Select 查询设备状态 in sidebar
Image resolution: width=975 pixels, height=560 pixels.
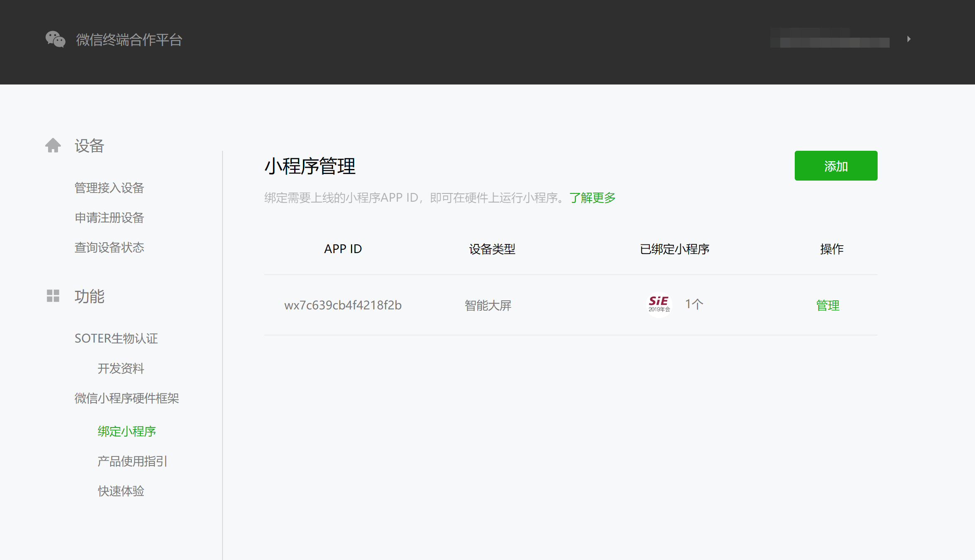pos(109,248)
